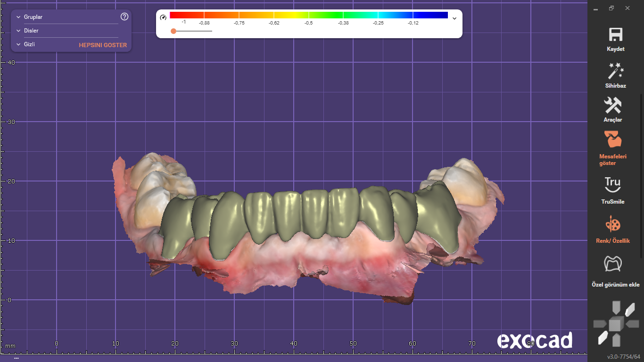Viewport: 644px width, 362px height.
Task: Expand the Disler section
Action: pos(18,31)
